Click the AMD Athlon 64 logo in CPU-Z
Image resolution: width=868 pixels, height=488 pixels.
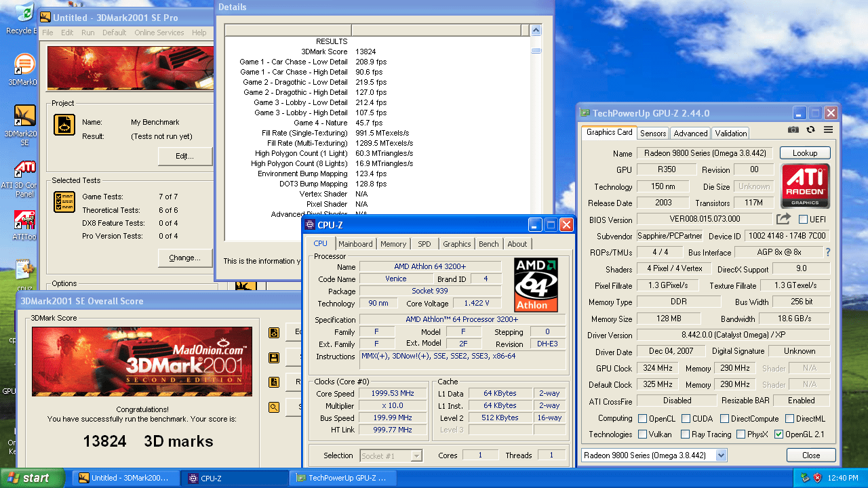536,284
